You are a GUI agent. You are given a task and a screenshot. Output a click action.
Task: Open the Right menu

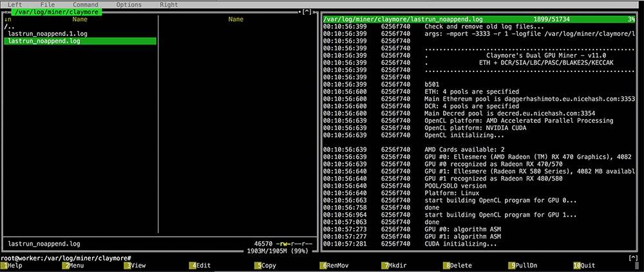click(x=169, y=5)
